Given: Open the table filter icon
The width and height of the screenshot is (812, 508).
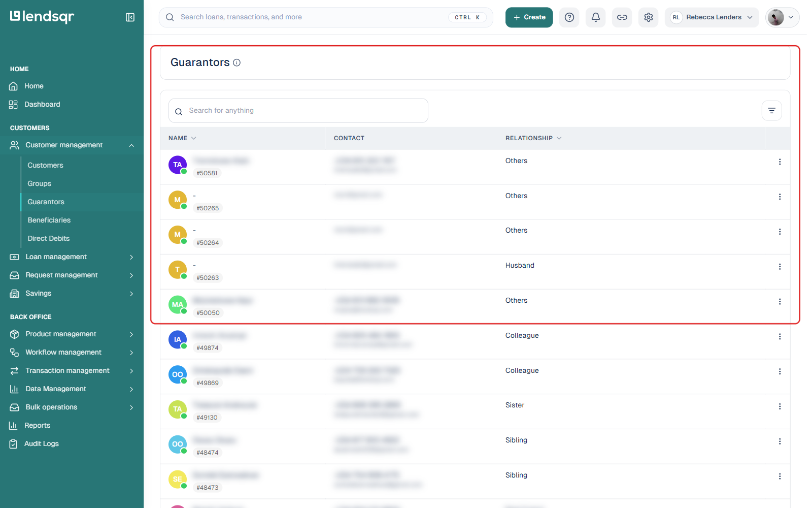Looking at the screenshot, I should 771,110.
